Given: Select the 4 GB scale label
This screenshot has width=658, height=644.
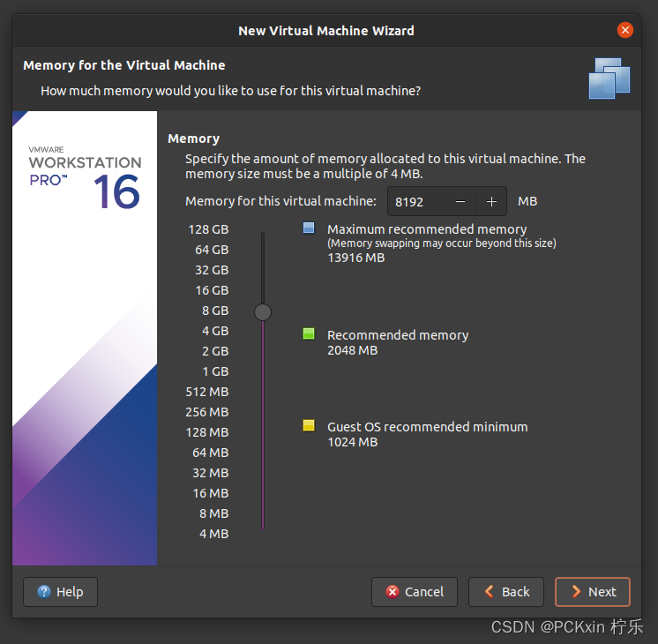Looking at the screenshot, I should click(x=215, y=331).
